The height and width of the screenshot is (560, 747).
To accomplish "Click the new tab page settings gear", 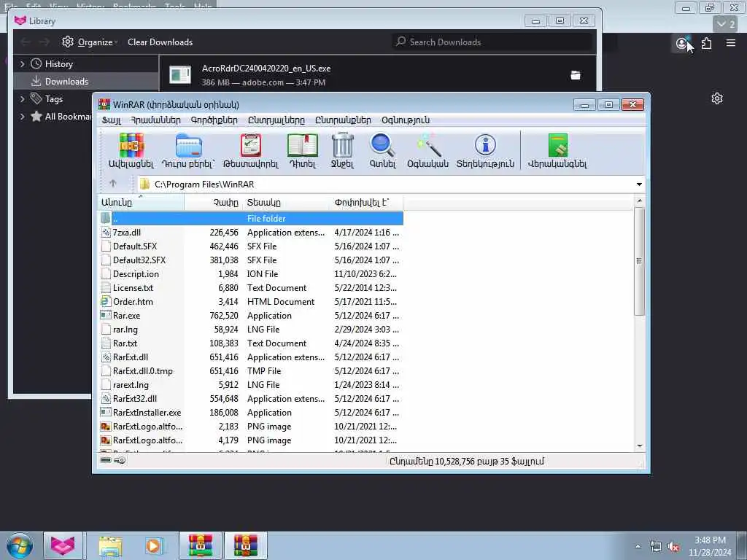I will pyautogui.click(x=717, y=98).
